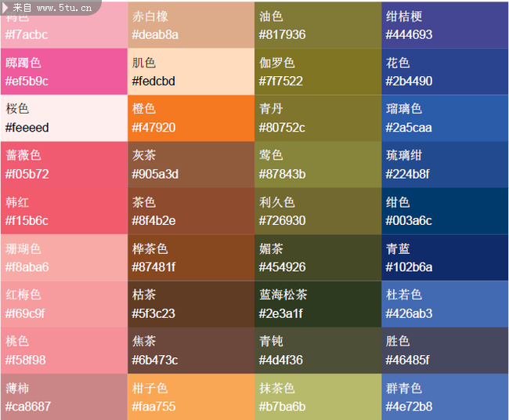The height and width of the screenshot is (420, 509).
Task: Pick the 绀桔梗 #444693 swatch
Action: (x=445, y=25)
